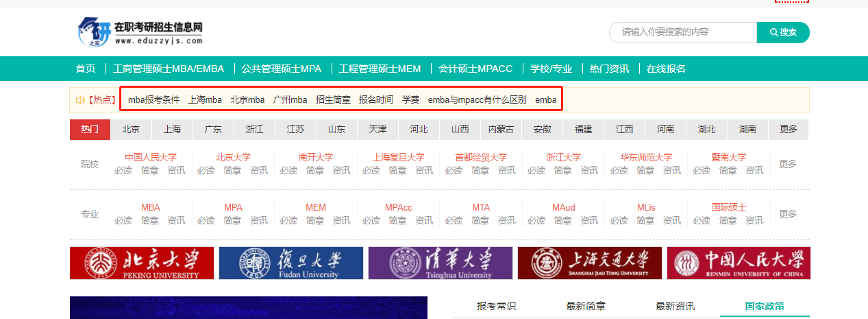The height and width of the screenshot is (319, 868).
Task: Click hot keyword 广州mba
Action: tap(290, 100)
